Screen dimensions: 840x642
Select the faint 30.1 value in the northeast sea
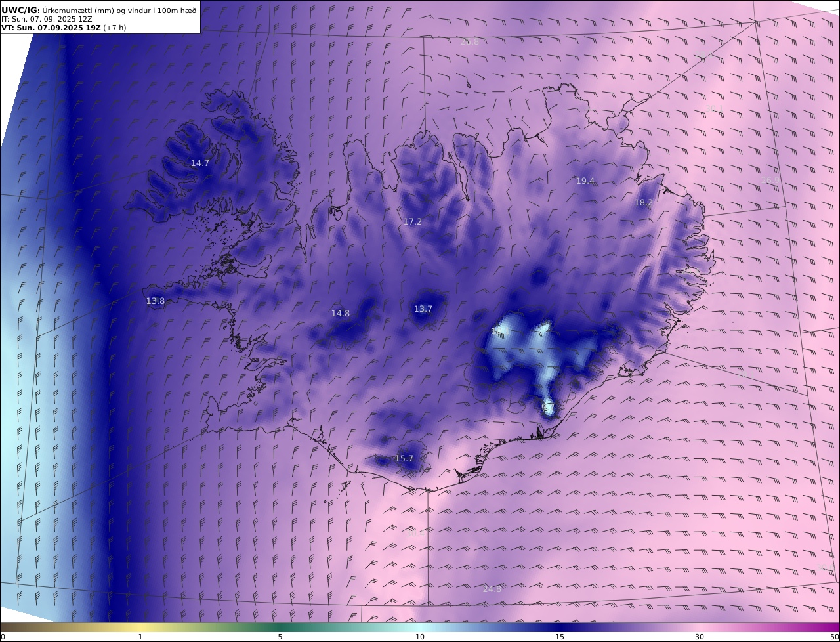click(714, 108)
